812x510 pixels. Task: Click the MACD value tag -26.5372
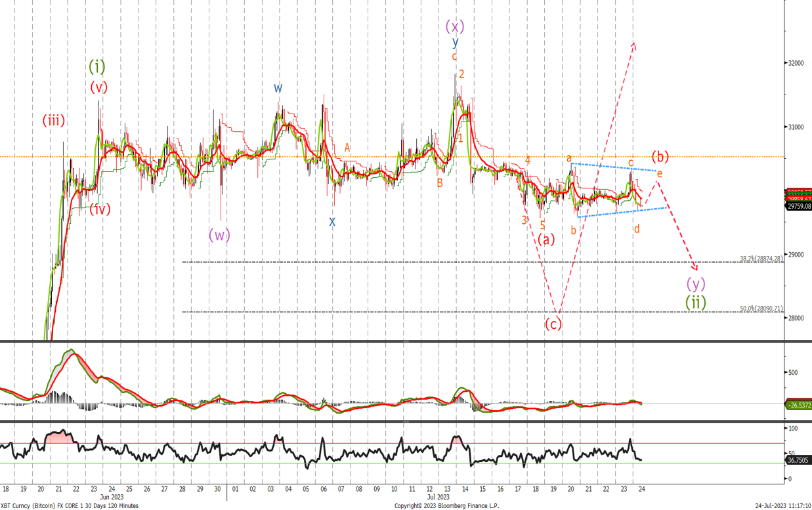click(x=798, y=405)
